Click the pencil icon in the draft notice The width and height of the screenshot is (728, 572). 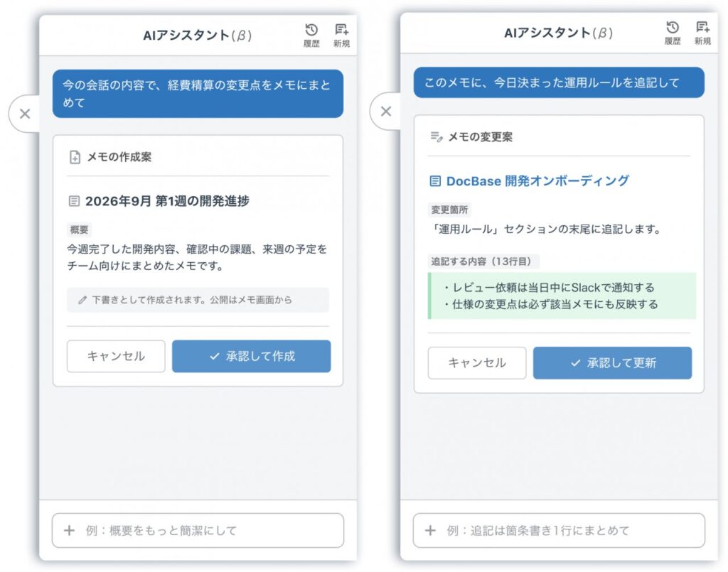point(82,300)
